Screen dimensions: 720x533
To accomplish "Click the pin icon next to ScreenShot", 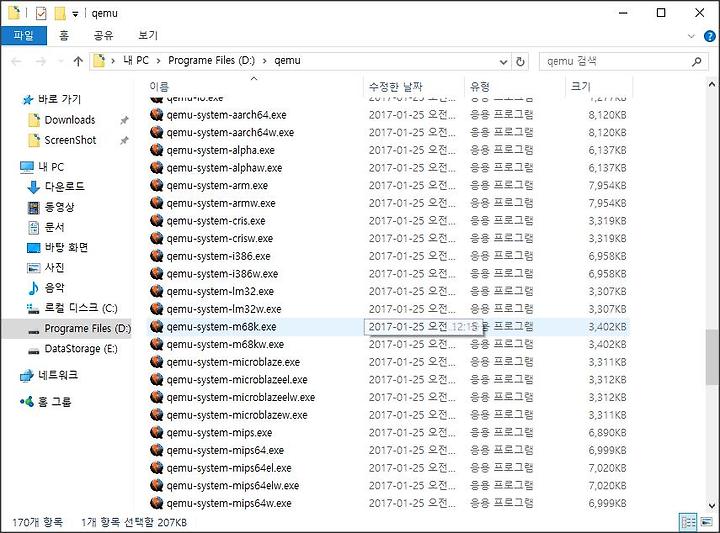I will click(x=124, y=140).
